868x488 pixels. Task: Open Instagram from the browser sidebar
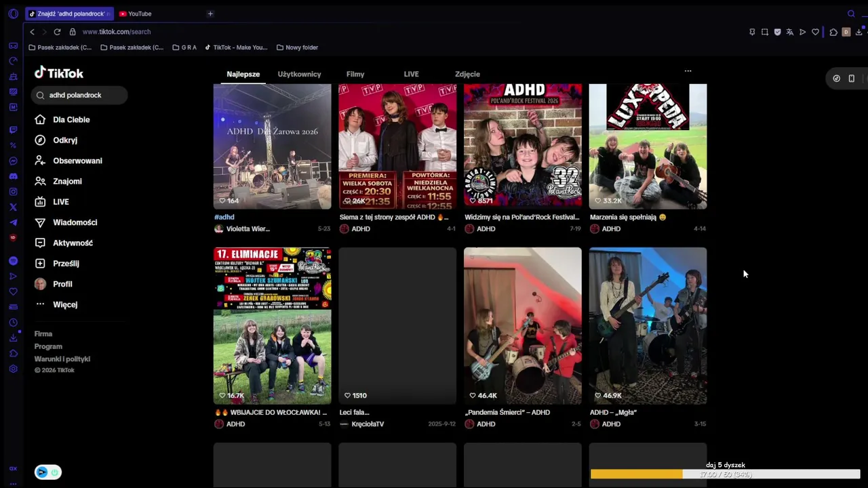13,192
